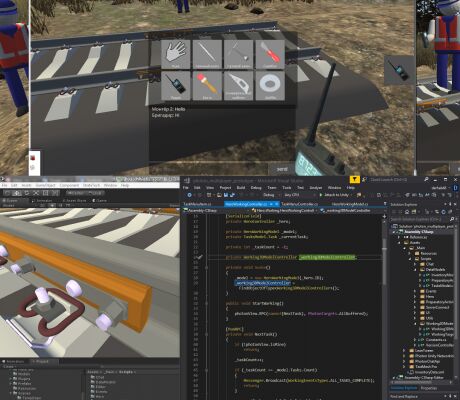The image size is (460, 400).
Task: Switch to the Project tab in Unity bottom panel
Action: tap(42, 361)
